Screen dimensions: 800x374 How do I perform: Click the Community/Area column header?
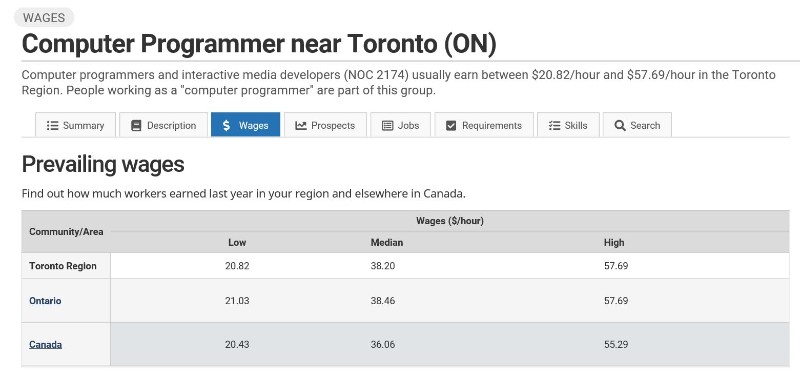coord(66,232)
